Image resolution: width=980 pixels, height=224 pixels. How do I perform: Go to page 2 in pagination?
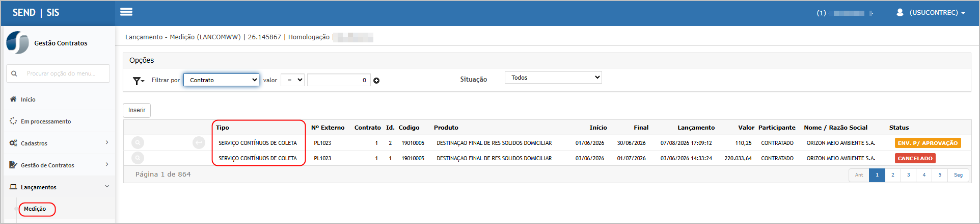click(892, 175)
